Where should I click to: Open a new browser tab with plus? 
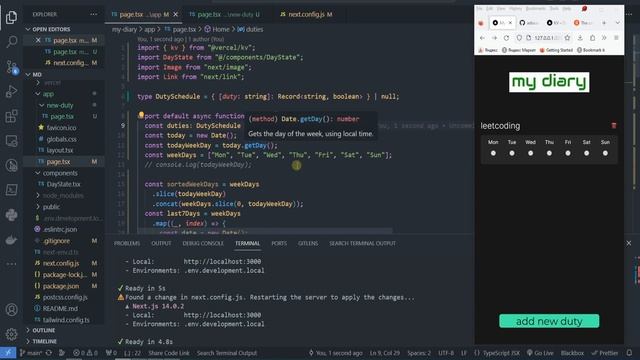pyautogui.click(x=604, y=23)
